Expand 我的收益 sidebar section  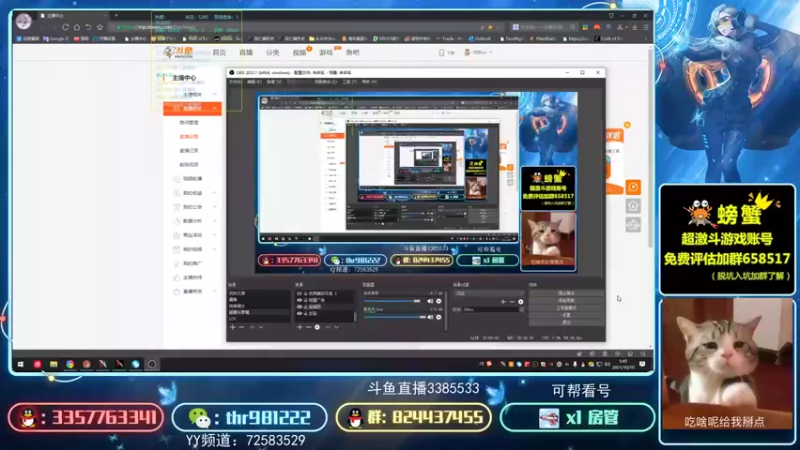(215, 193)
